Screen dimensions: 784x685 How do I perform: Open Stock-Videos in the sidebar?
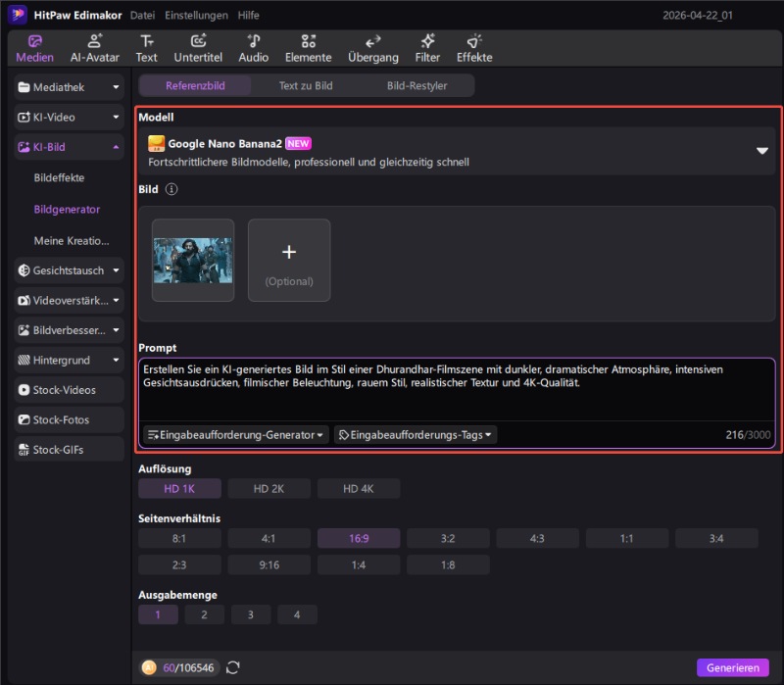pyautogui.click(x=69, y=389)
